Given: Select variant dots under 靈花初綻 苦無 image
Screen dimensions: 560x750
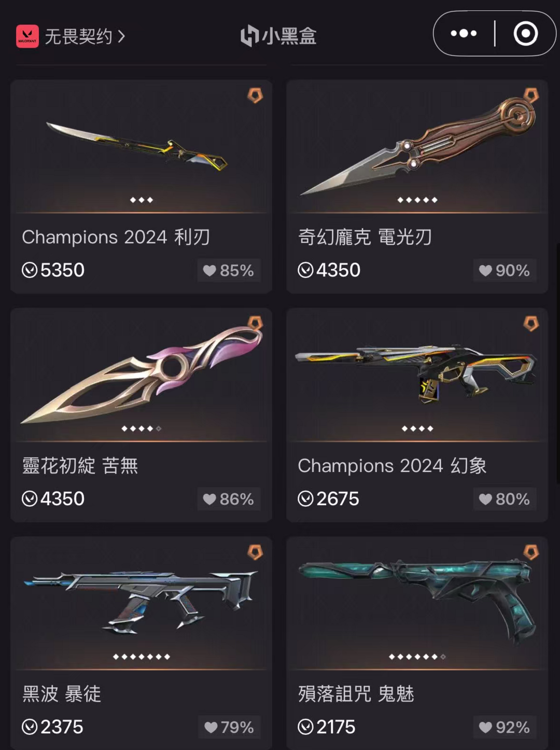Looking at the screenshot, I should coord(142,428).
